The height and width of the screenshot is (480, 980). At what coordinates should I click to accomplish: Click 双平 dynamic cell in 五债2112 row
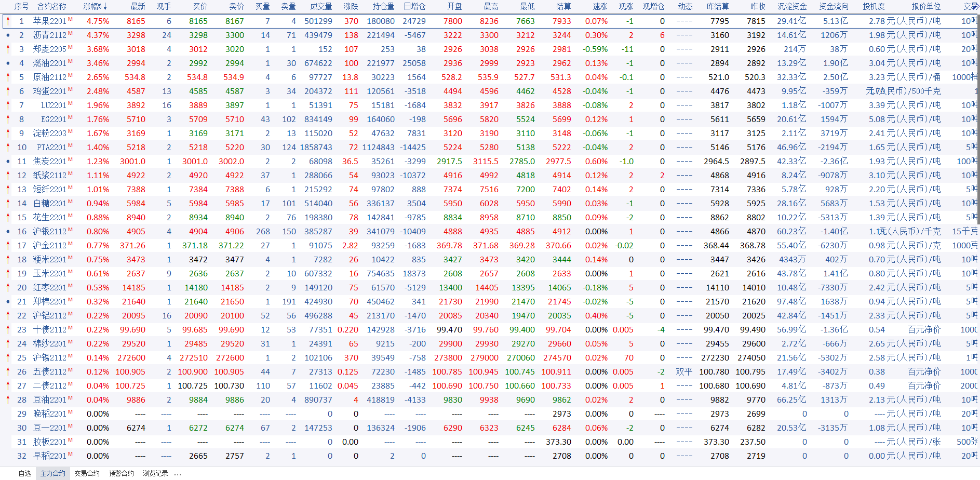click(684, 372)
